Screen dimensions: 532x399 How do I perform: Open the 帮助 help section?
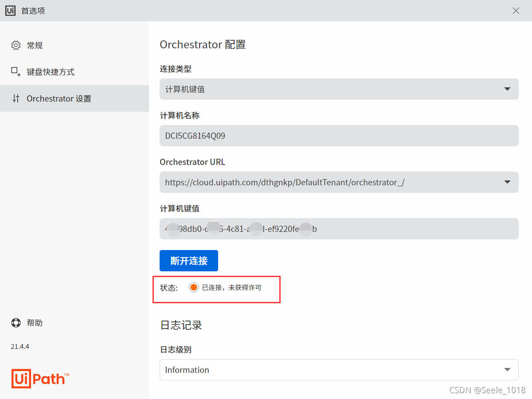click(x=74, y=323)
